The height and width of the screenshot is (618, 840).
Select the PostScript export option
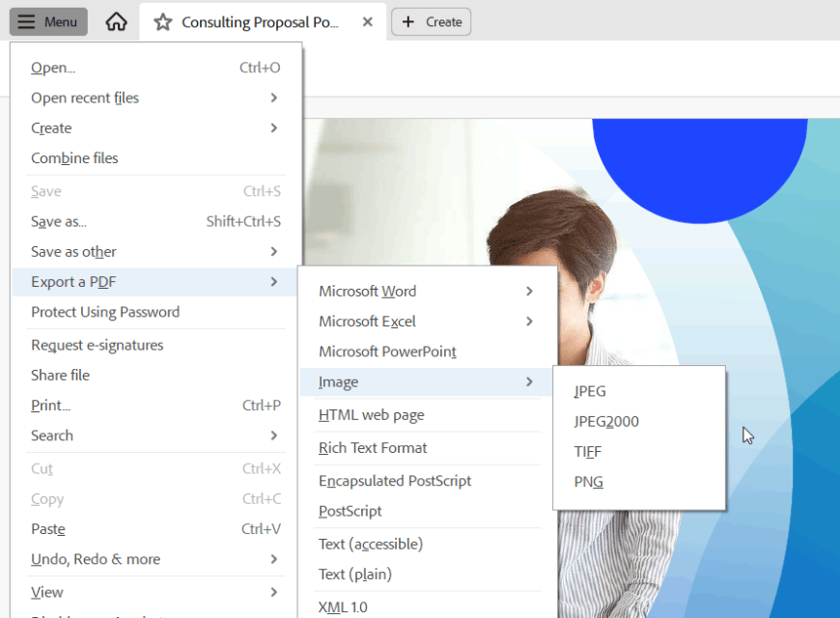[x=427, y=511]
